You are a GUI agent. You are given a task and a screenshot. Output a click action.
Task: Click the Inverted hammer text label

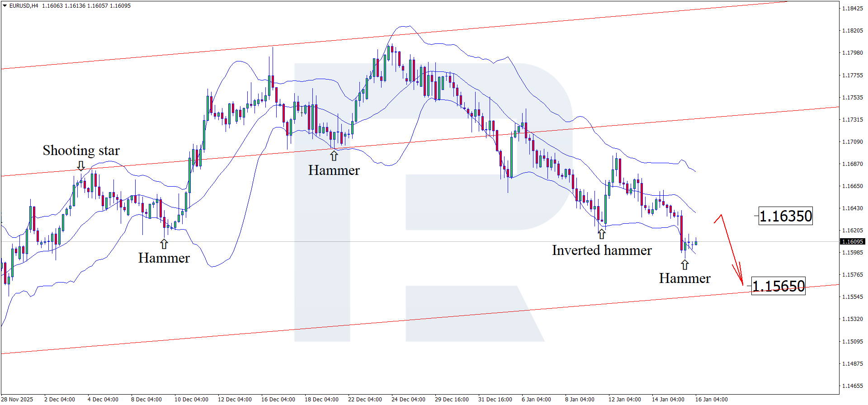(x=601, y=250)
